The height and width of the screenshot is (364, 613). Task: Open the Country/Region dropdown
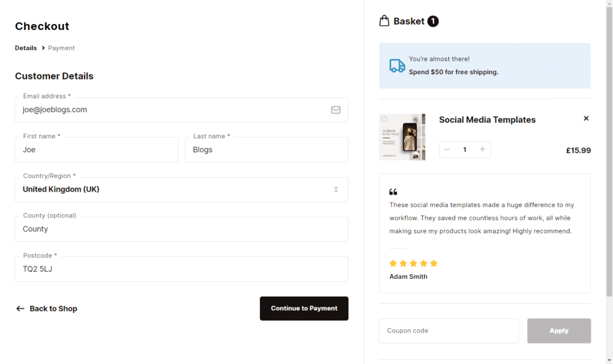click(181, 189)
